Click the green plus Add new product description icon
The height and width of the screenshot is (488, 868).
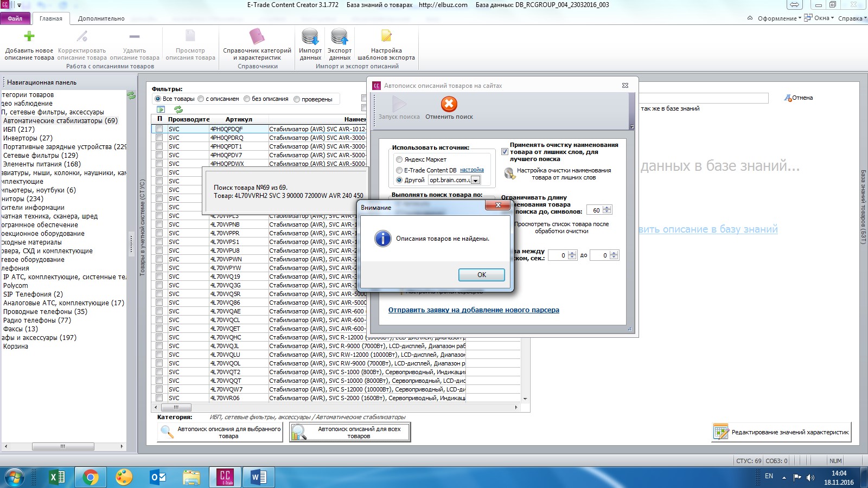pyautogui.click(x=29, y=36)
